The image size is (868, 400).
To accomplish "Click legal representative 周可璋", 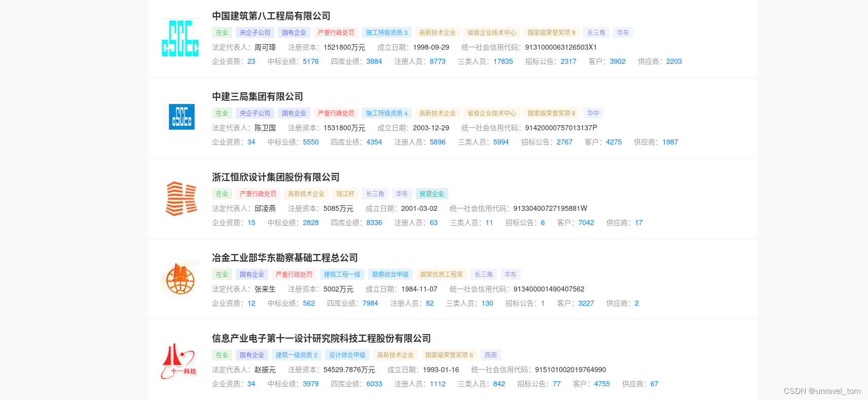I will 265,47.
